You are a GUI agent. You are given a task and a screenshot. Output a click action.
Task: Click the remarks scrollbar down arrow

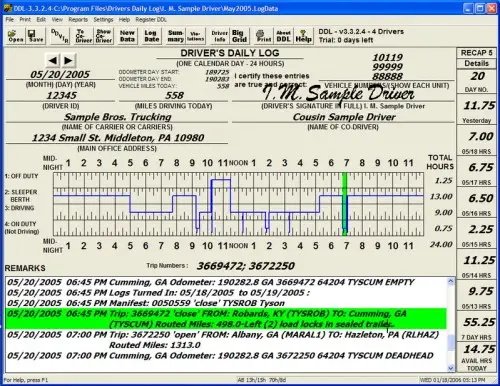451,368
